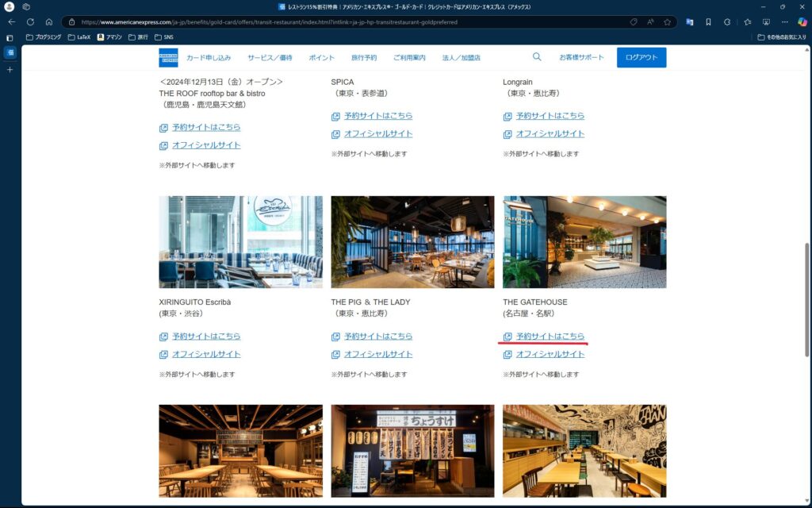Viewport: 812px width, 508px height.
Task: Open the shopping price tag icon
Action: click(634, 21)
